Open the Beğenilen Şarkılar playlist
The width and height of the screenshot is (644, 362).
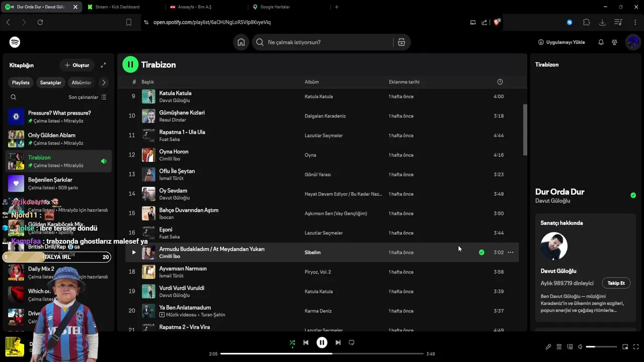pyautogui.click(x=58, y=184)
